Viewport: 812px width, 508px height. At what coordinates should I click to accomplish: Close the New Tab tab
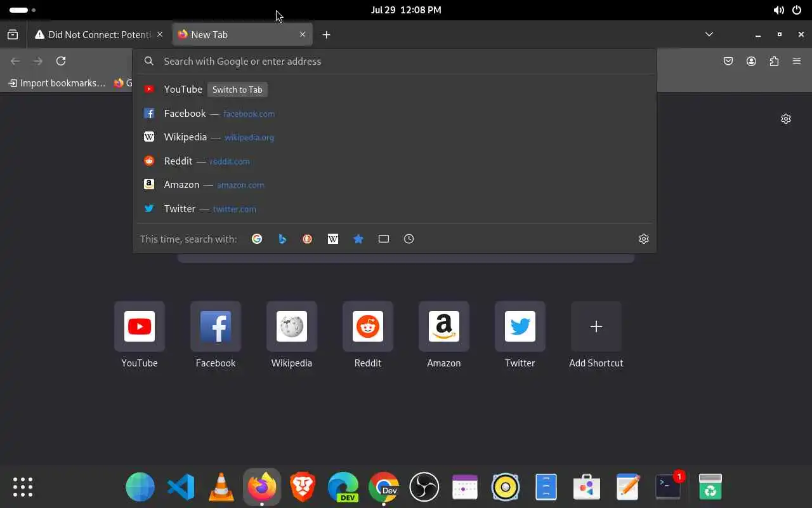[303, 34]
